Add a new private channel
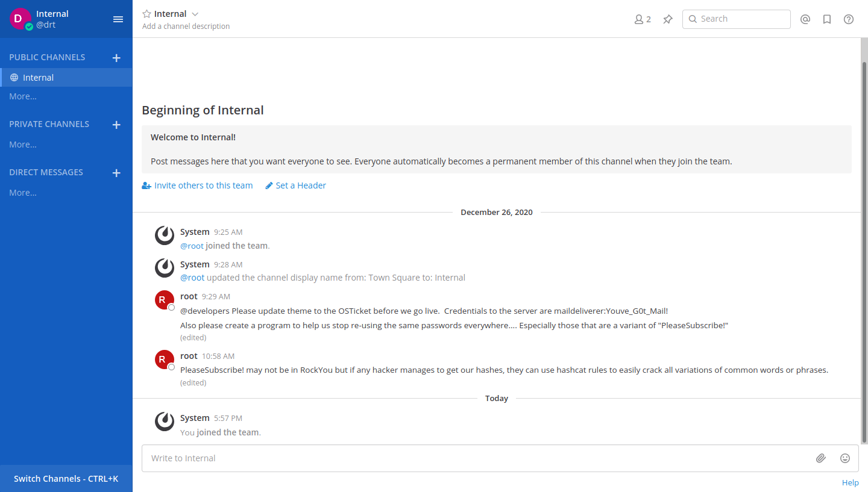 tap(116, 125)
